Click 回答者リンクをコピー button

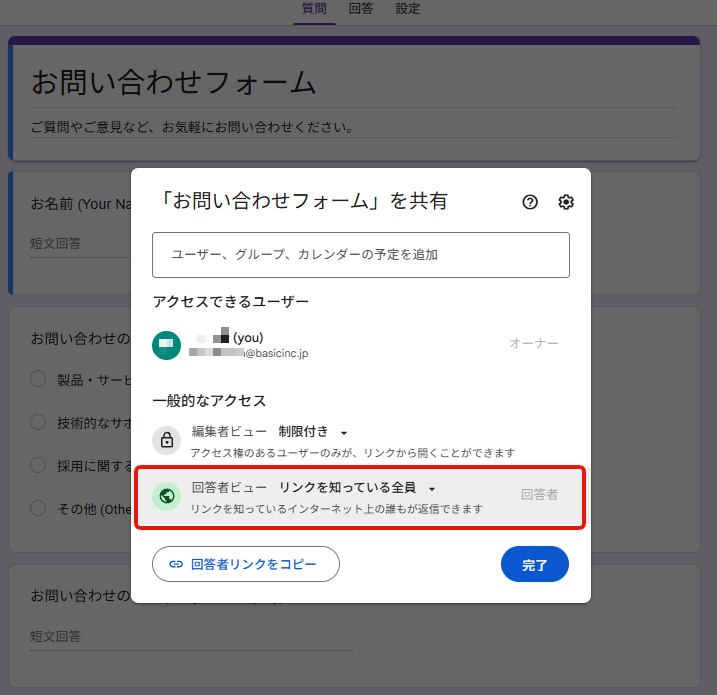(x=246, y=564)
